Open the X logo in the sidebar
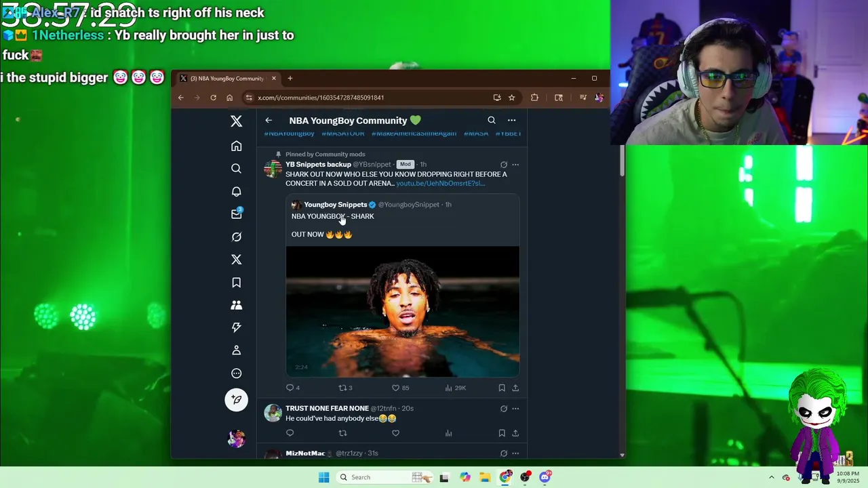The height and width of the screenshot is (488, 868). coord(236,121)
